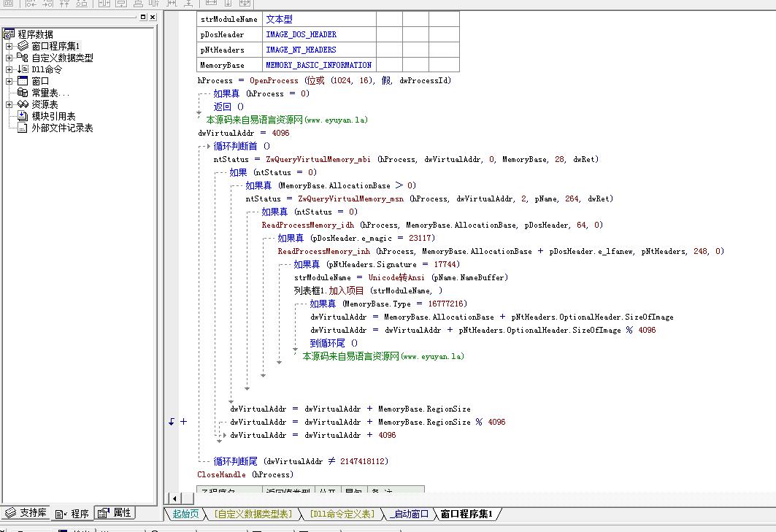Open the 起始页 tab

(185, 514)
